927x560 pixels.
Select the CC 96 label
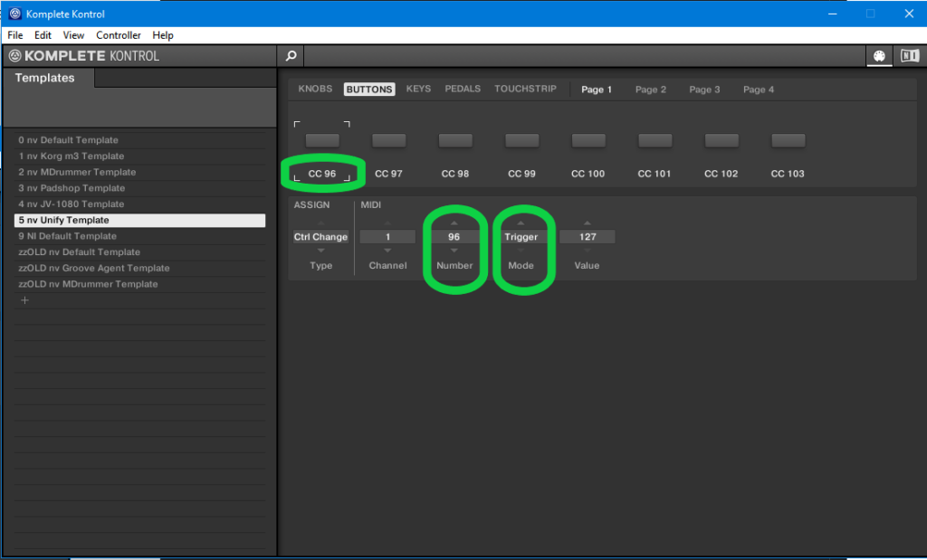pos(322,174)
